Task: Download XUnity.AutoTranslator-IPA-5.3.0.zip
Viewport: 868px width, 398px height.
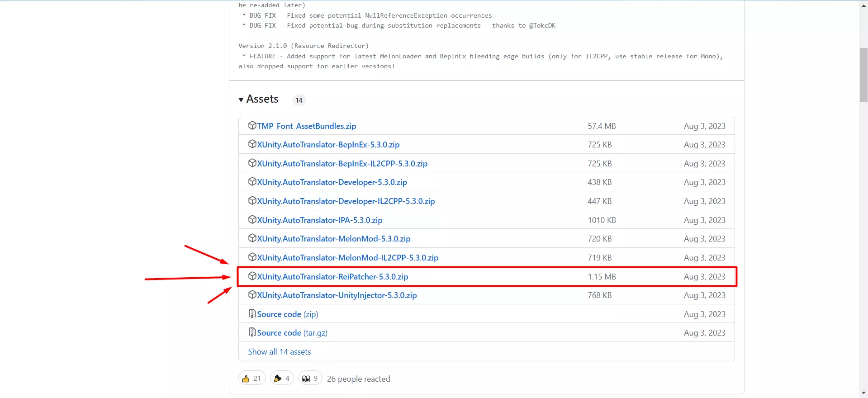Action: 320,220
